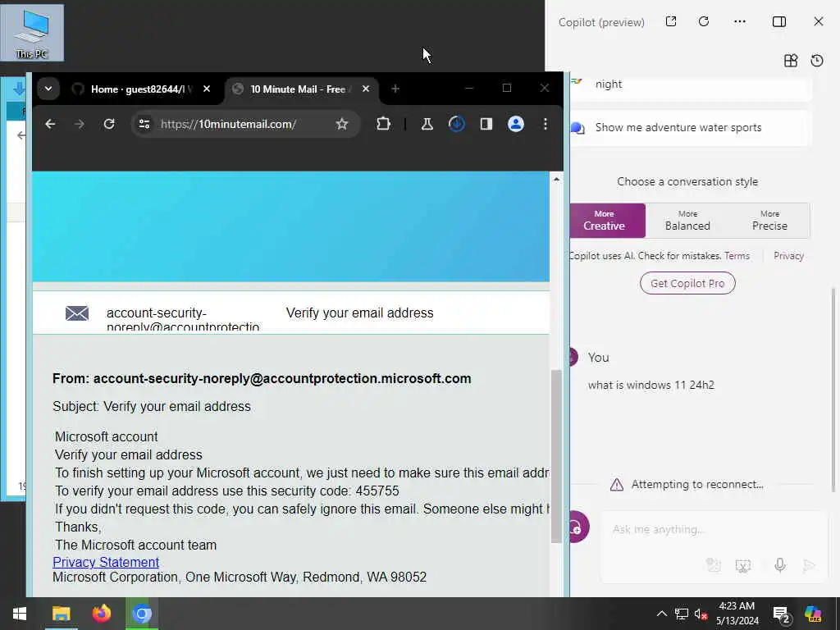Image resolution: width=840 pixels, height=630 pixels.
Task: Choose Show me adventure water sports suggestion
Action: (691, 127)
